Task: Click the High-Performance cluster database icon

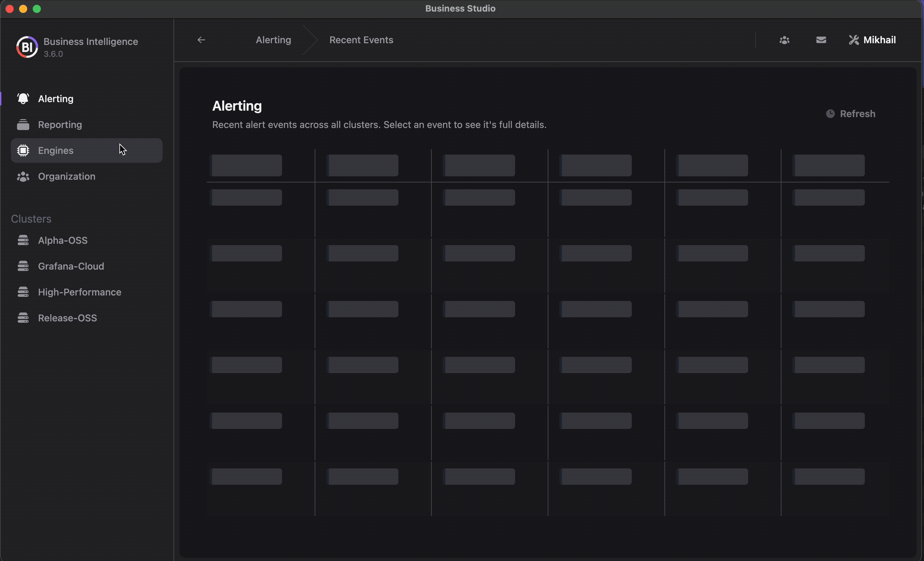Action: [x=23, y=292]
